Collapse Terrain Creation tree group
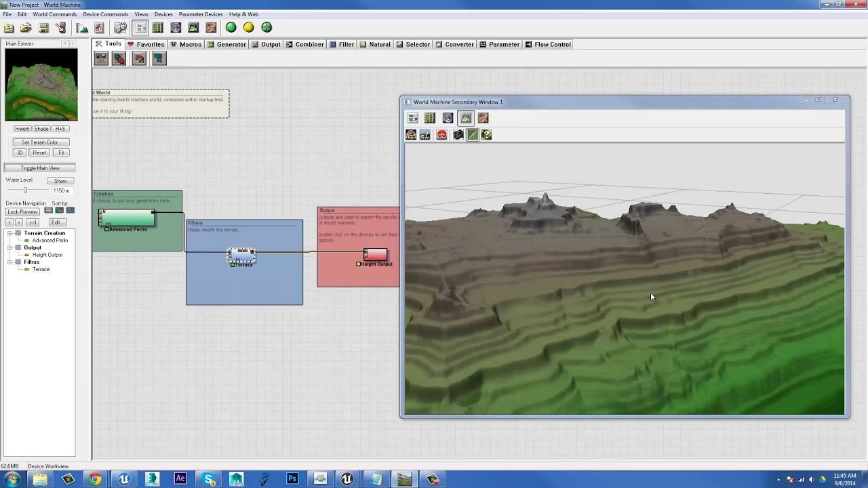 pos(9,233)
